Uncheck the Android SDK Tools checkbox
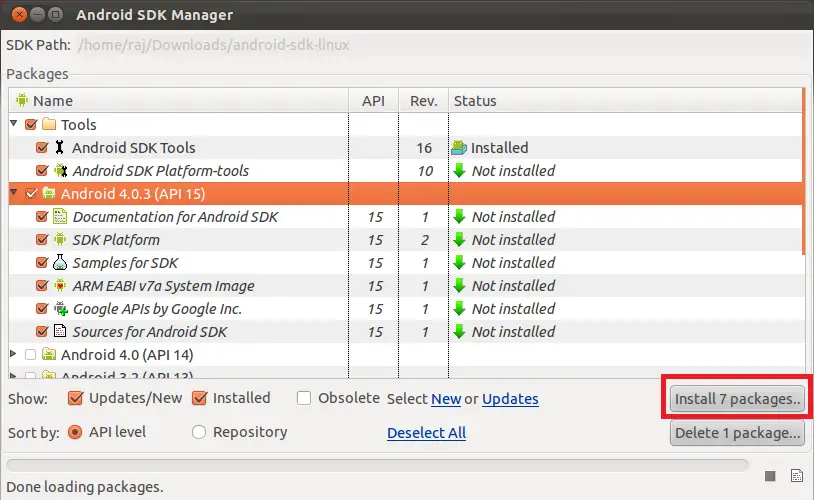This screenshot has width=814, height=500. click(x=42, y=147)
